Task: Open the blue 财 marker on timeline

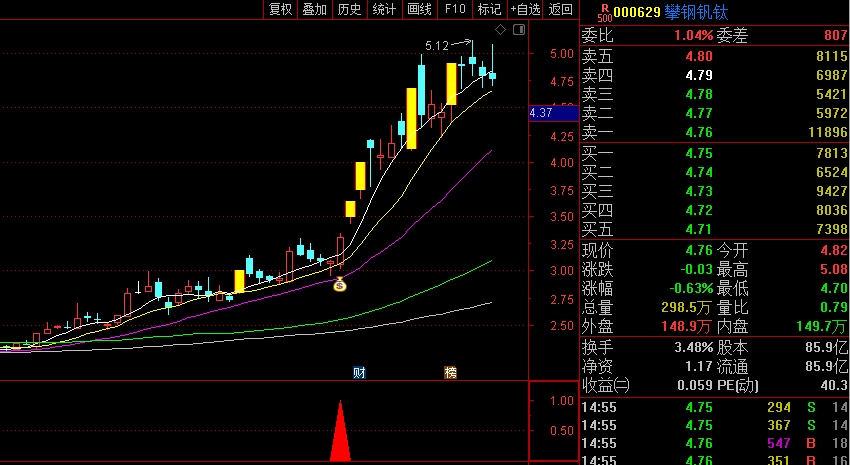Action: tap(359, 372)
